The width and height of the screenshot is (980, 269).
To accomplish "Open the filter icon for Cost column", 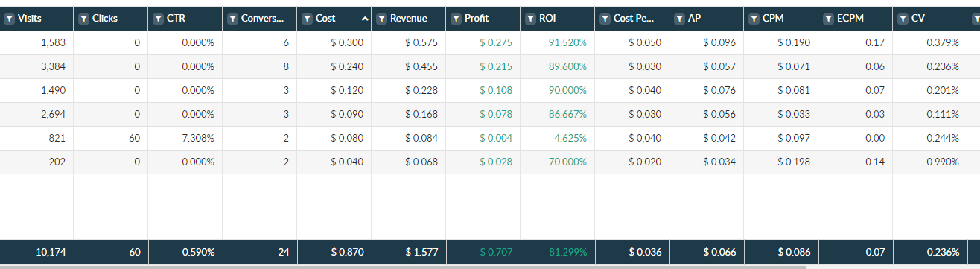I will point(307,19).
